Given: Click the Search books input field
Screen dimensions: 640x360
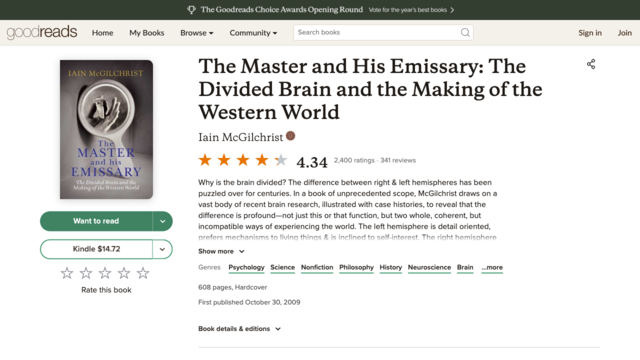Looking at the screenshot, I should tap(378, 33).
